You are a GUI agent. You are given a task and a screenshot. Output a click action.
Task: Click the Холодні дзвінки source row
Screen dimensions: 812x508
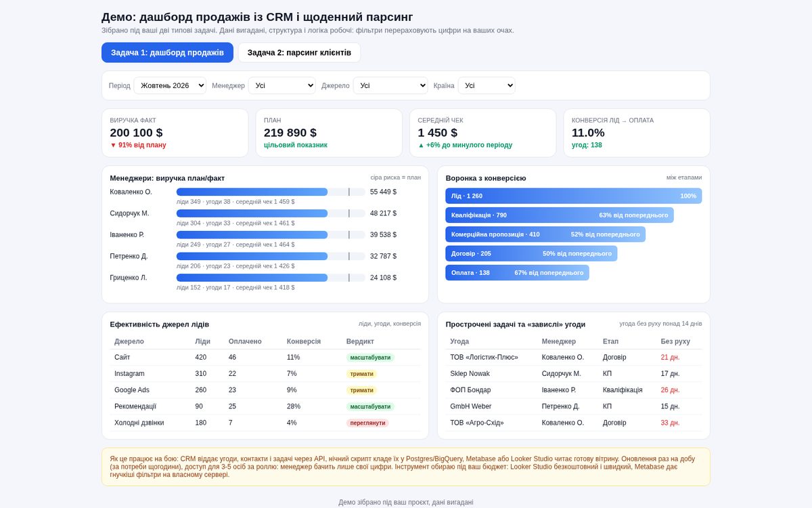click(265, 423)
